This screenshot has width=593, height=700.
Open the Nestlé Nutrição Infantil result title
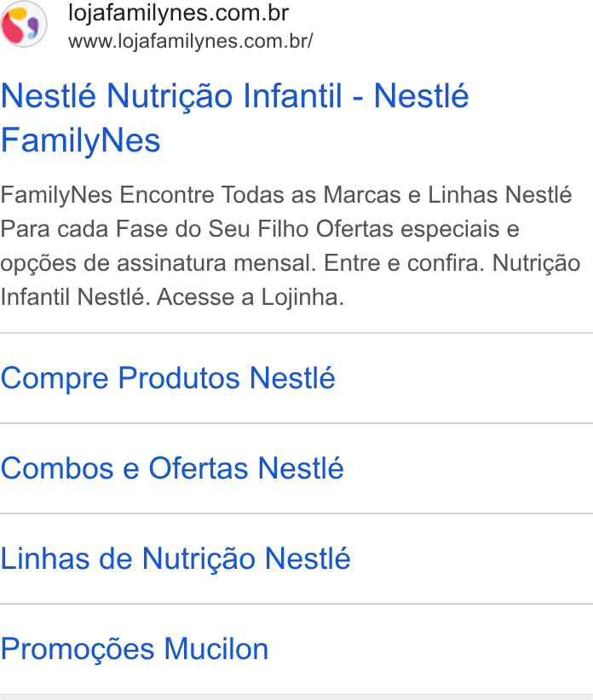235,118
